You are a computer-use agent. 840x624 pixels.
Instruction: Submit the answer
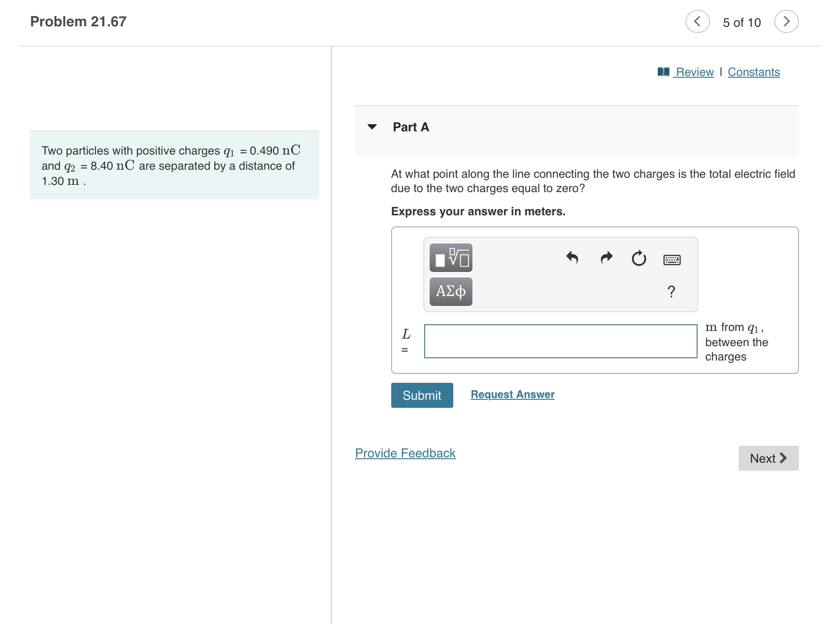(x=422, y=395)
